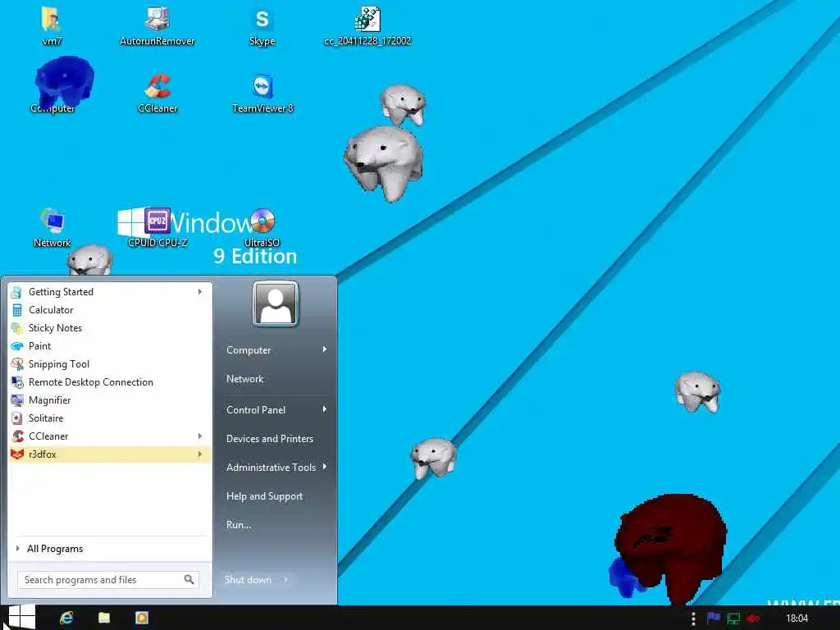Click the volume speaker tray icon

point(753,619)
